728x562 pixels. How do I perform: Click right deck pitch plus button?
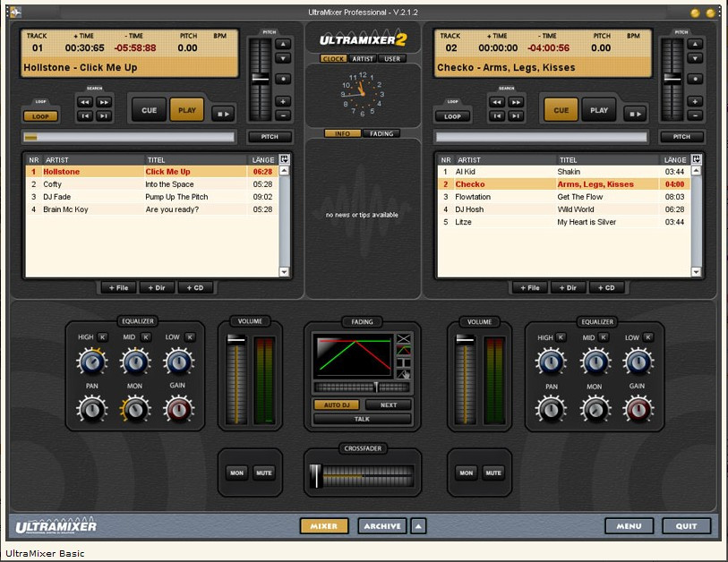695,101
